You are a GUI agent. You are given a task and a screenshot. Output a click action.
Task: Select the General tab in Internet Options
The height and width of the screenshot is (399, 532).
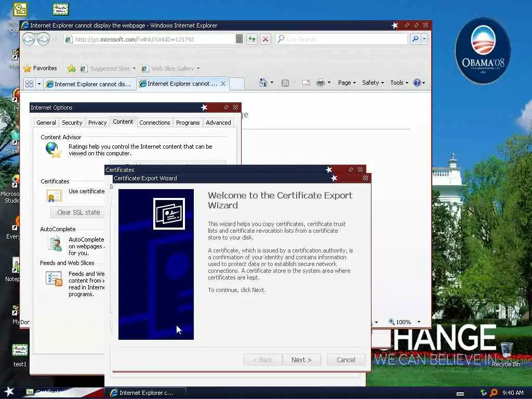pos(46,123)
